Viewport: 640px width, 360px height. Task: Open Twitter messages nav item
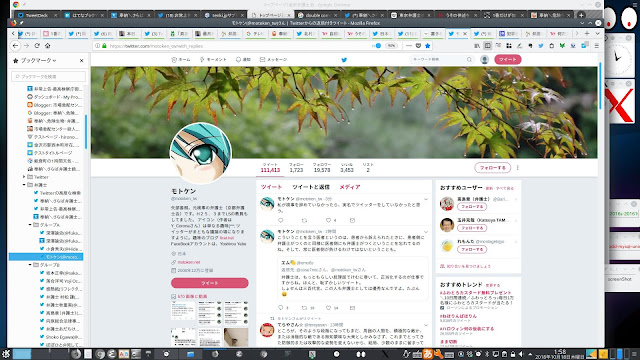(273, 60)
